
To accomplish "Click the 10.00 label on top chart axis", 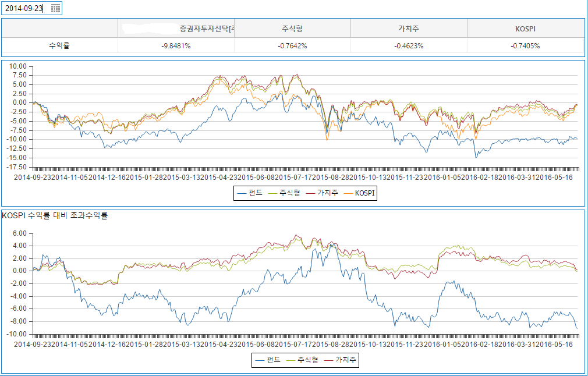I will pos(19,66).
